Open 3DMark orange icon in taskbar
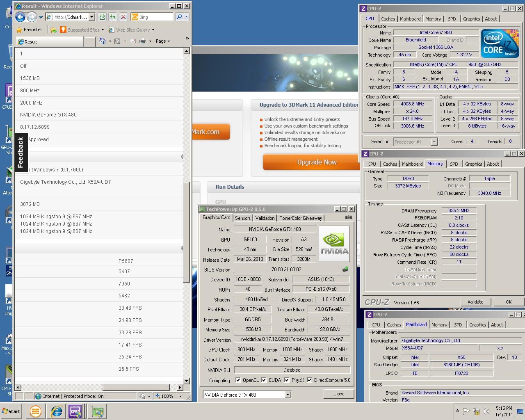 (36, 411)
